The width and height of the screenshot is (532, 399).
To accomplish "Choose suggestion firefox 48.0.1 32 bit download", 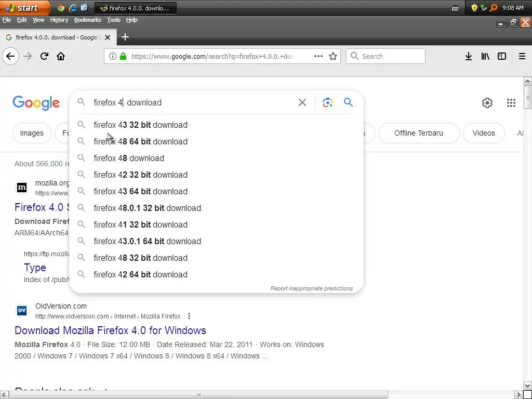I will coord(216,208).
